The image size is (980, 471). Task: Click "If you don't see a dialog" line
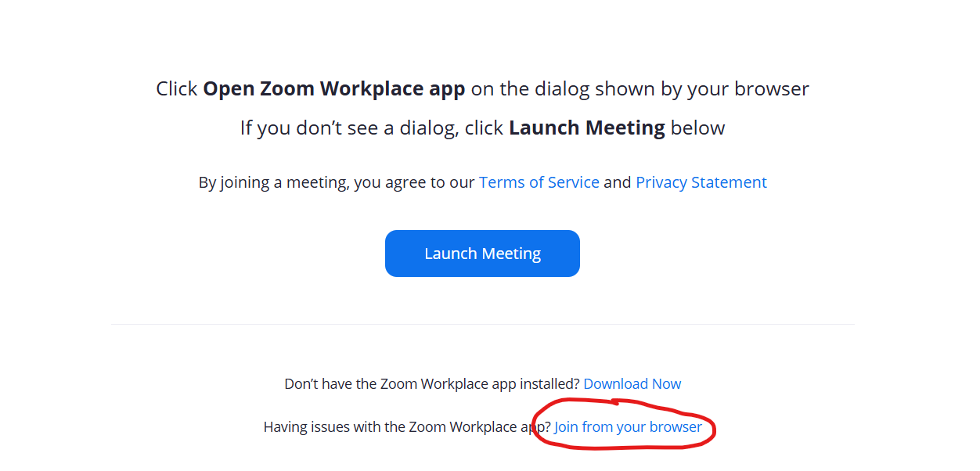(x=482, y=128)
